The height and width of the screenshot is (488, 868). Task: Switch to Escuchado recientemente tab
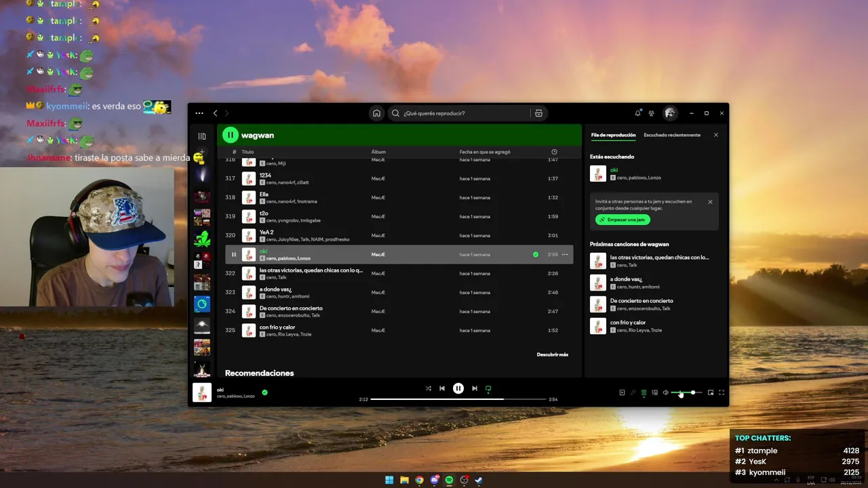click(x=672, y=135)
